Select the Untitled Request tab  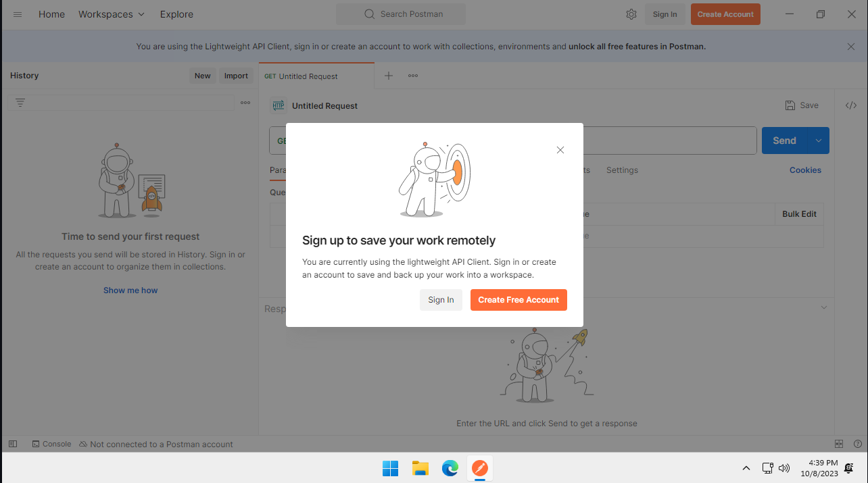click(x=308, y=76)
